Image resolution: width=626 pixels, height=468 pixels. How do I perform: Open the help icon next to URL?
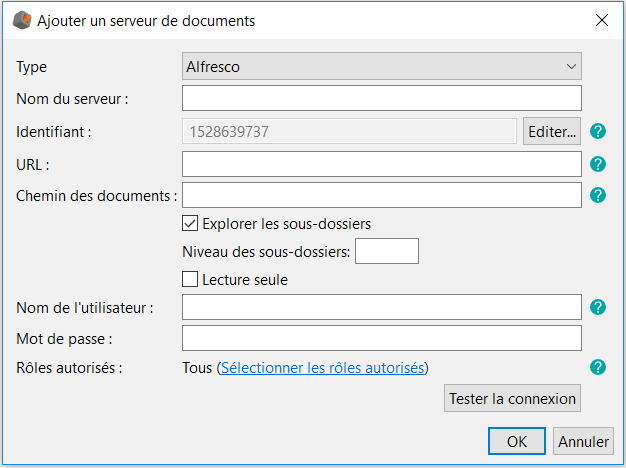(x=598, y=165)
